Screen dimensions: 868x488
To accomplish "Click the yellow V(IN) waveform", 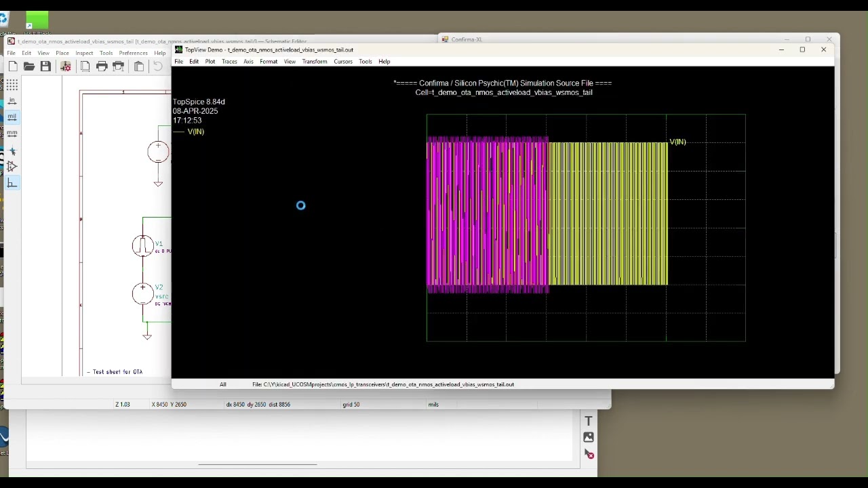I will (x=608, y=214).
